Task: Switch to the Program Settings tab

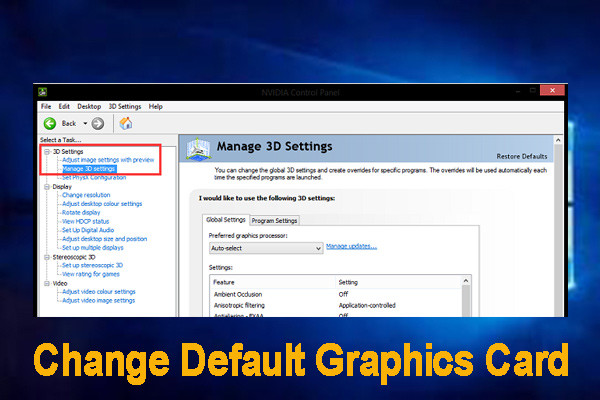Action: (x=274, y=220)
